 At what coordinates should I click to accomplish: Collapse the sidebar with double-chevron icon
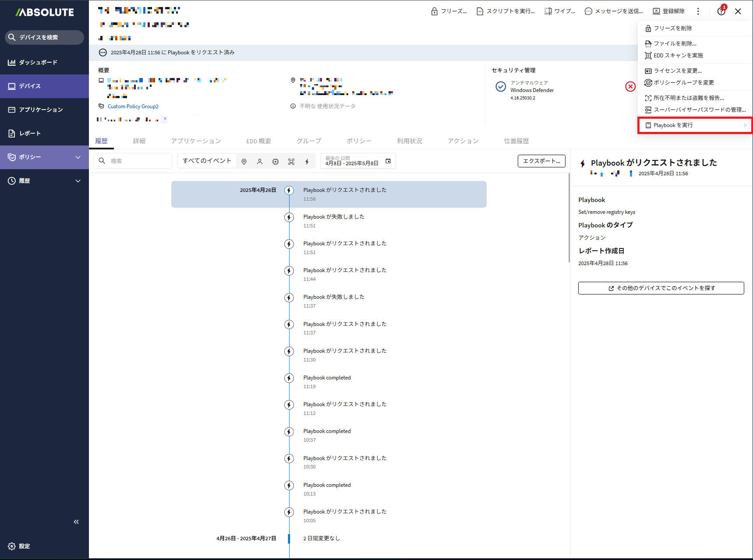(76, 522)
